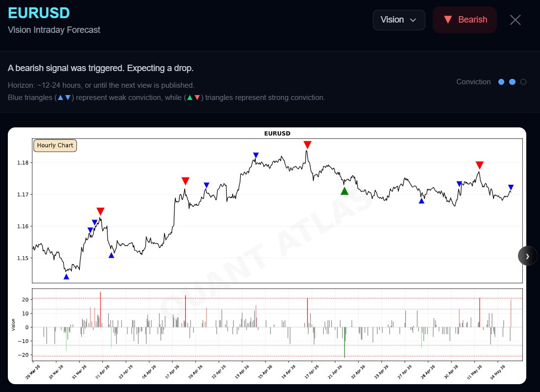Click the red triangle near 01 May
Screen dimensions: 540x392
(x=479, y=165)
